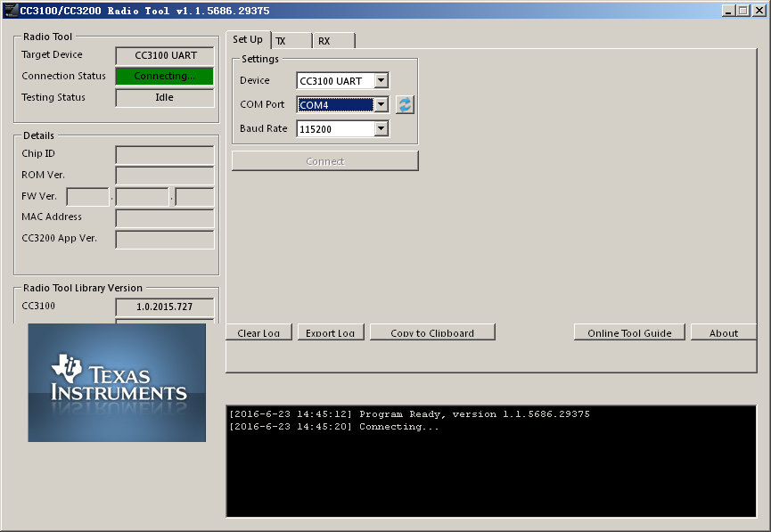Screen dimensions: 771x532
Task: Click the Connect button
Action: (x=325, y=161)
